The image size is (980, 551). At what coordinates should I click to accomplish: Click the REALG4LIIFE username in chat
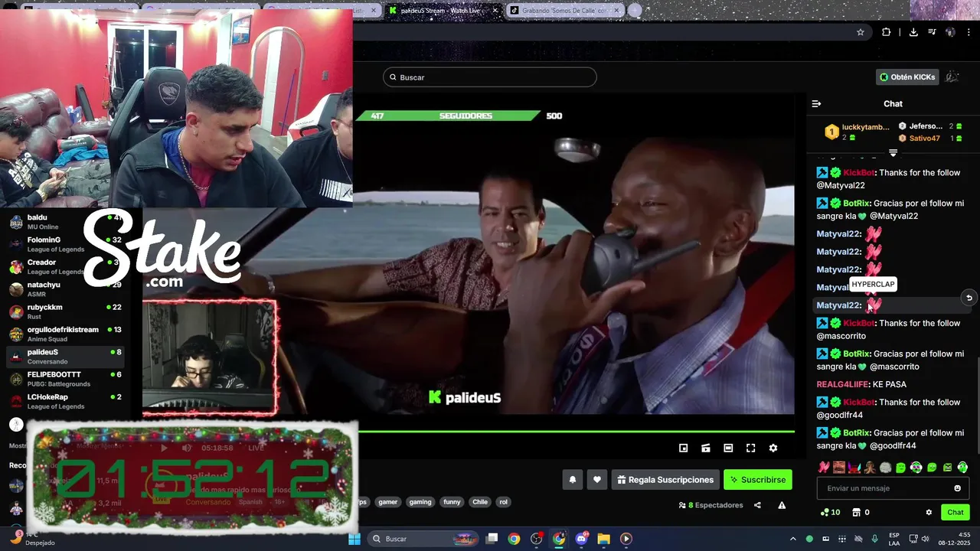(x=843, y=384)
